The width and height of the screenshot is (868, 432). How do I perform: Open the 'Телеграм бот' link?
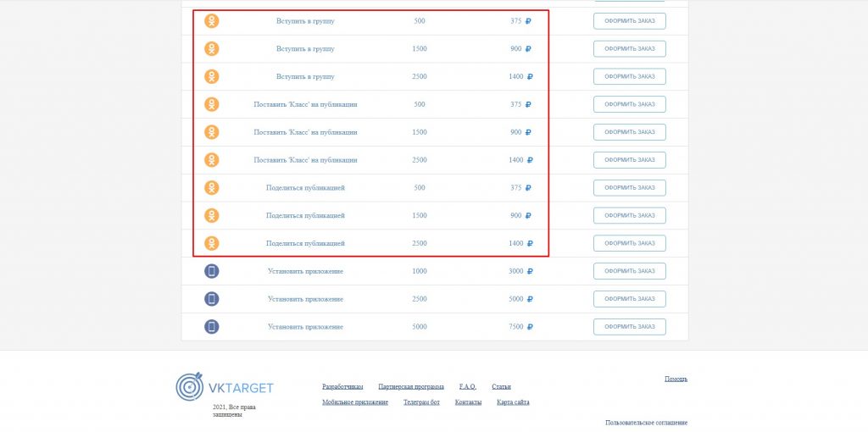tap(421, 402)
